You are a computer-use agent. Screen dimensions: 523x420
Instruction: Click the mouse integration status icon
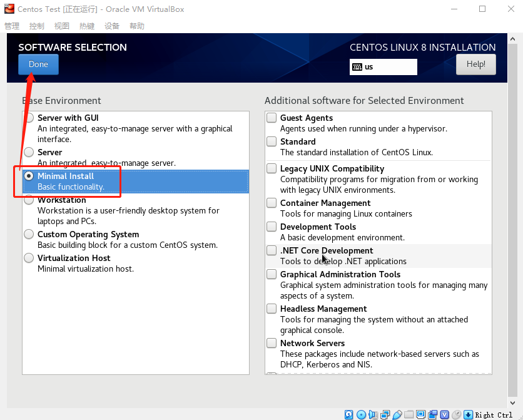tap(457, 414)
